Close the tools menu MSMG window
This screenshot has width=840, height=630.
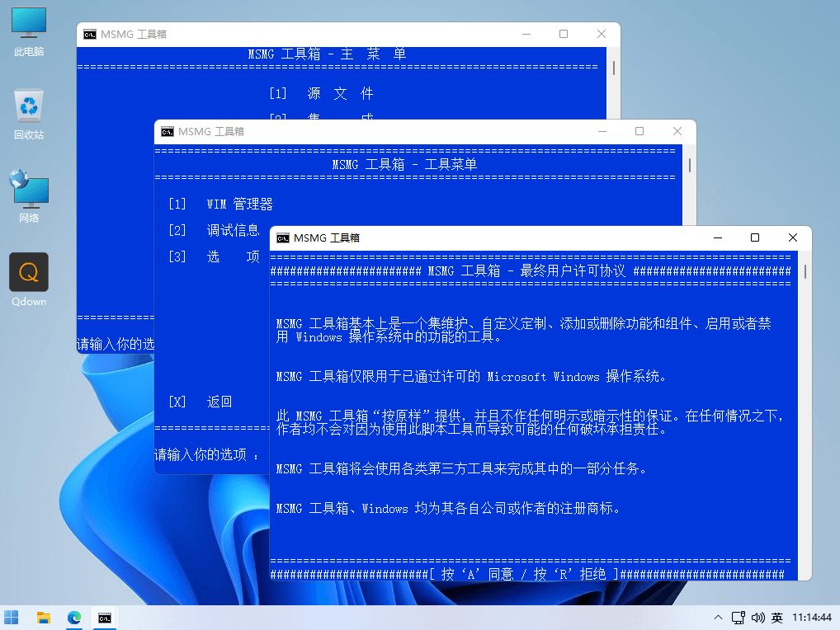point(677,131)
